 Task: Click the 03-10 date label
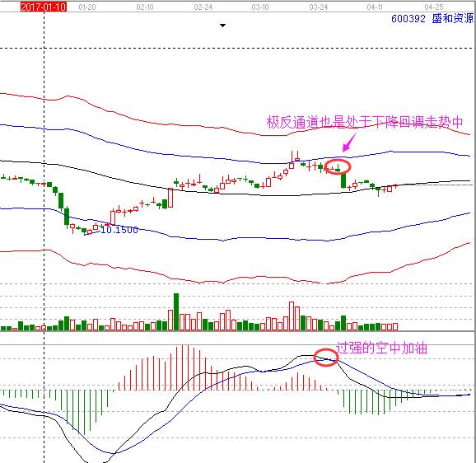pos(260,7)
